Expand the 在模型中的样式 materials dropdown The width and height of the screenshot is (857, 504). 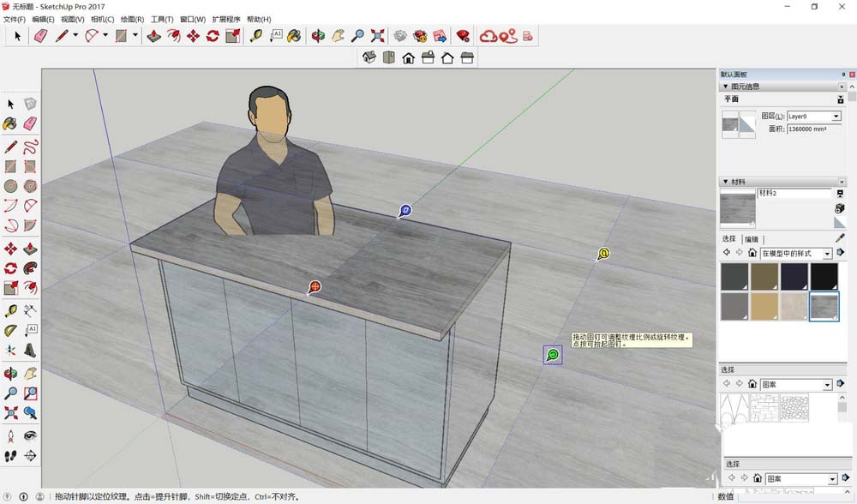coord(827,254)
